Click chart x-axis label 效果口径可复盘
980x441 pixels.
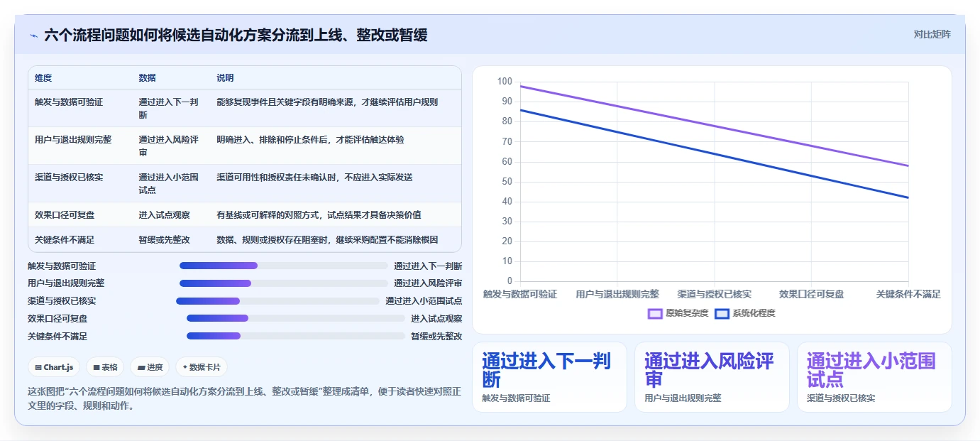pos(812,294)
